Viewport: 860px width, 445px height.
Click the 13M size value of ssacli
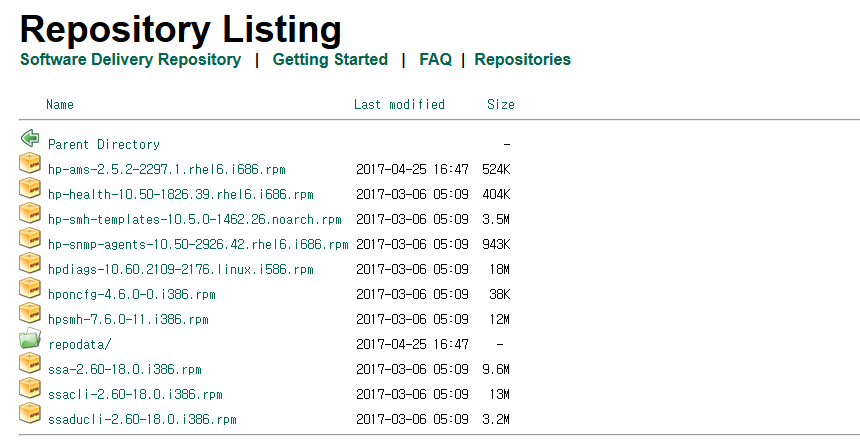500,395
